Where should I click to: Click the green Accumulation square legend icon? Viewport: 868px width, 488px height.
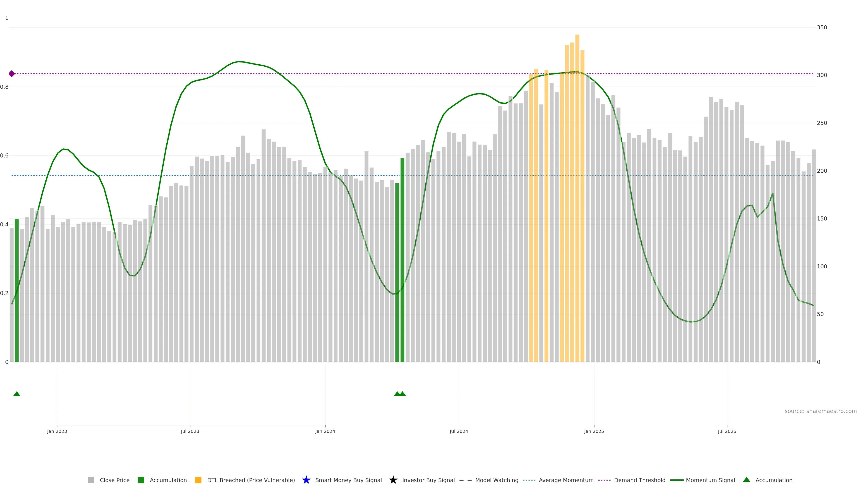141,480
